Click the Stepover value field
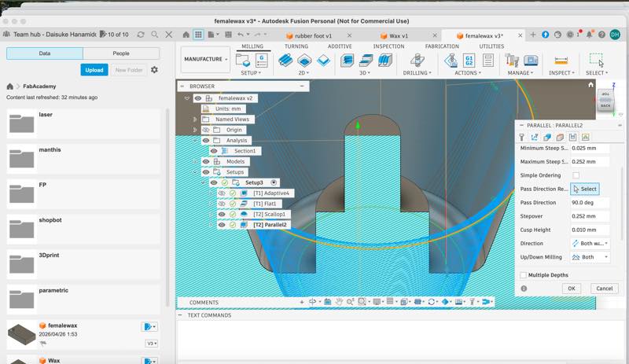629x364 pixels. pyautogui.click(x=589, y=216)
